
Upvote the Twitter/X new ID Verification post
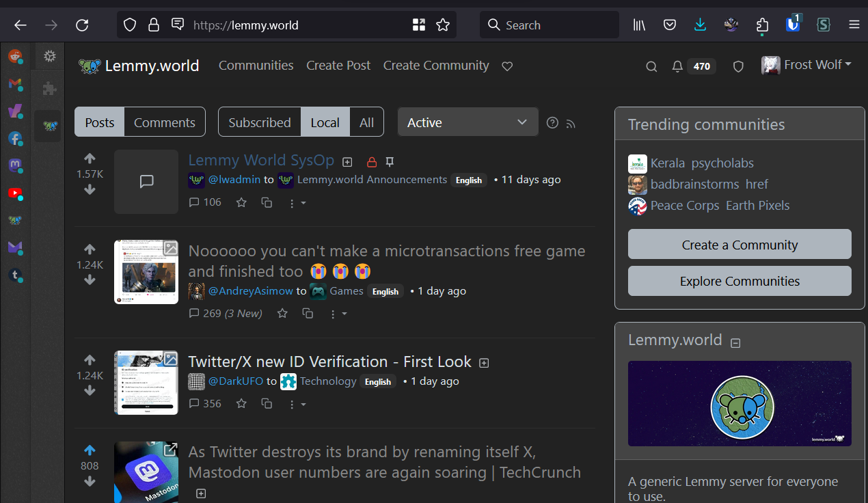90,360
